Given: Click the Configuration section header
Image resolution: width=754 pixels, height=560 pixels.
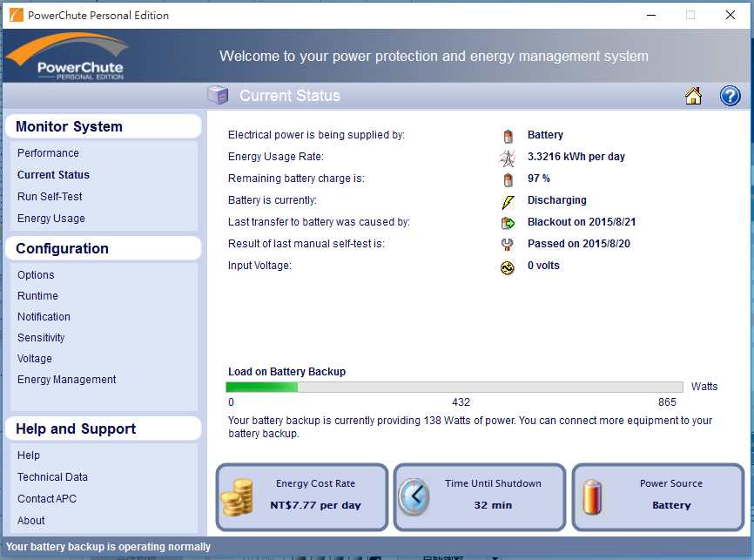Looking at the screenshot, I should click(103, 248).
